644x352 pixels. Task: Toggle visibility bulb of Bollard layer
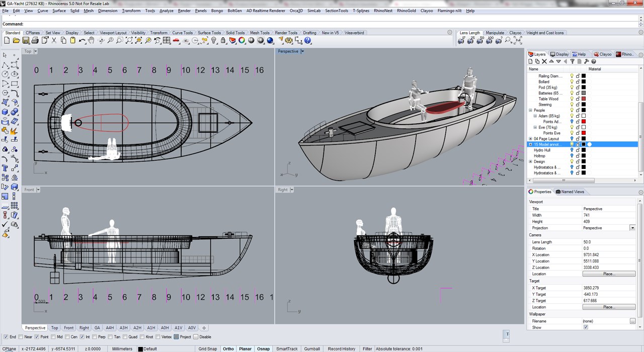572,81
